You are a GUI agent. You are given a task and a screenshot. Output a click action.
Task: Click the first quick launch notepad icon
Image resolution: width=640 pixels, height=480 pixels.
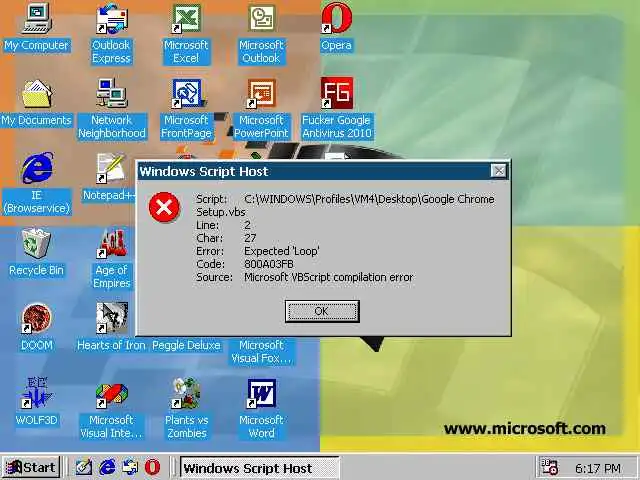pos(84,467)
